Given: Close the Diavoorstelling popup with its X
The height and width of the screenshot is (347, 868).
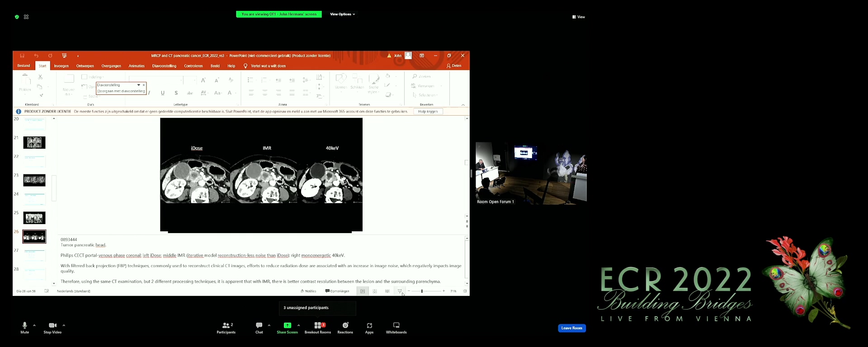Looking at the screenshot, I should [x=144, y=85].
